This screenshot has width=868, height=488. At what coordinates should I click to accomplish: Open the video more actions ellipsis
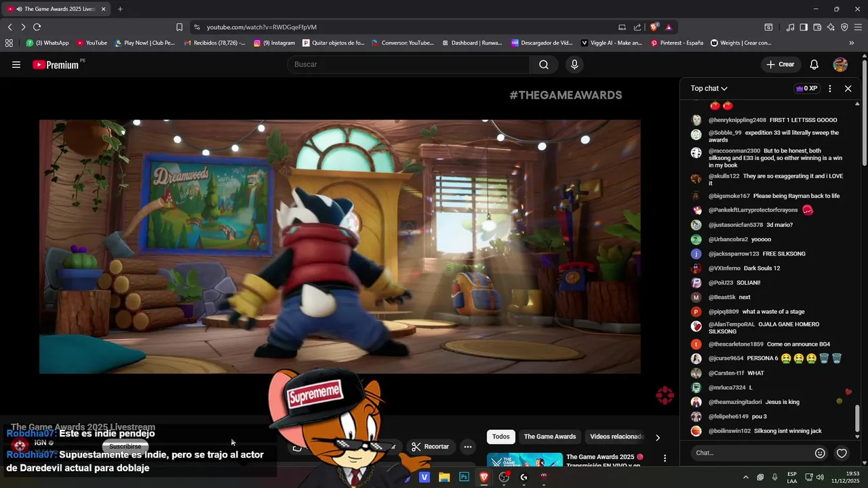467,447
